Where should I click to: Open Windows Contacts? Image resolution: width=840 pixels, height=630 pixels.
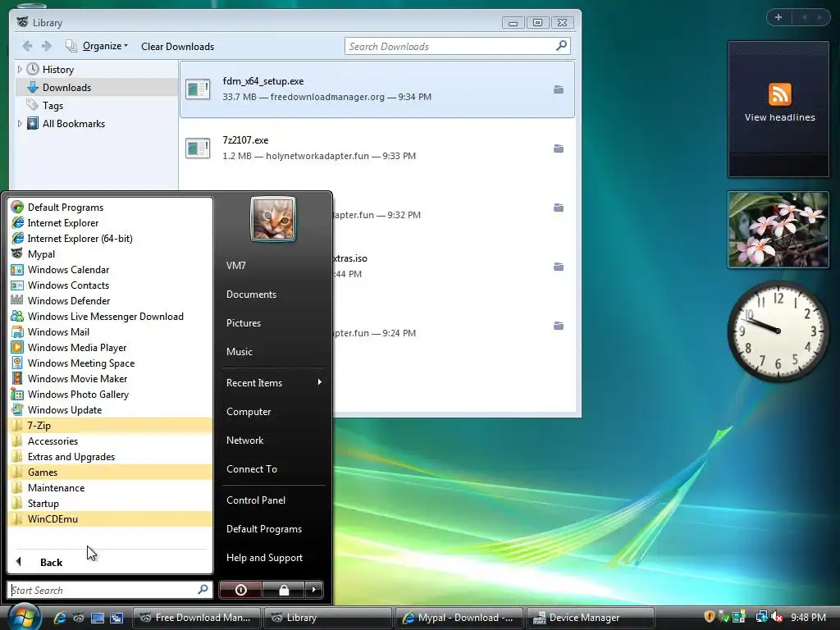click(x=111, y=285)
